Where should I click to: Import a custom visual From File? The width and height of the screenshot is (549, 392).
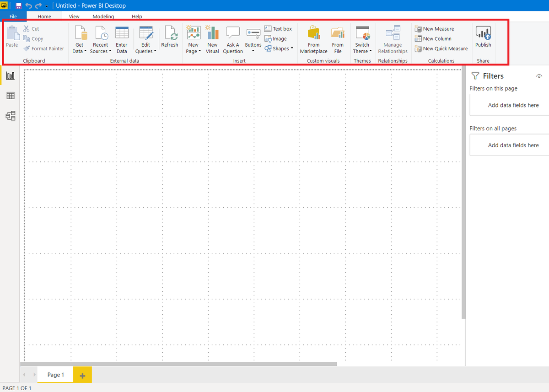point(338,40)
